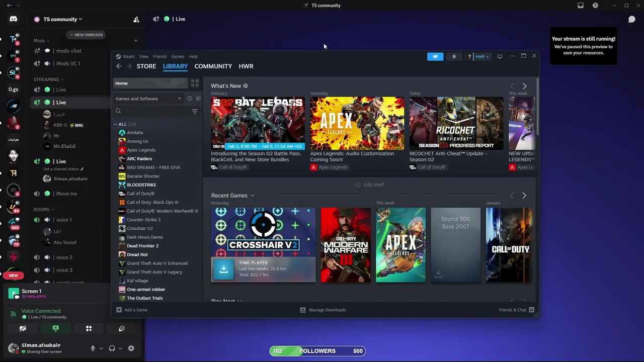Open the View menu

(144, 56)
